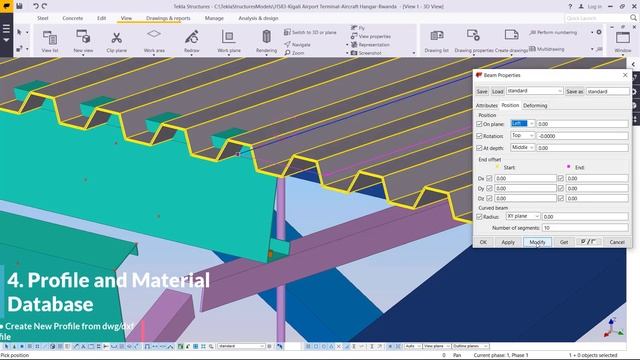This screenshot has width=640, height=360.
Task: Open the Manage ribbon tab
Action: 214,18
